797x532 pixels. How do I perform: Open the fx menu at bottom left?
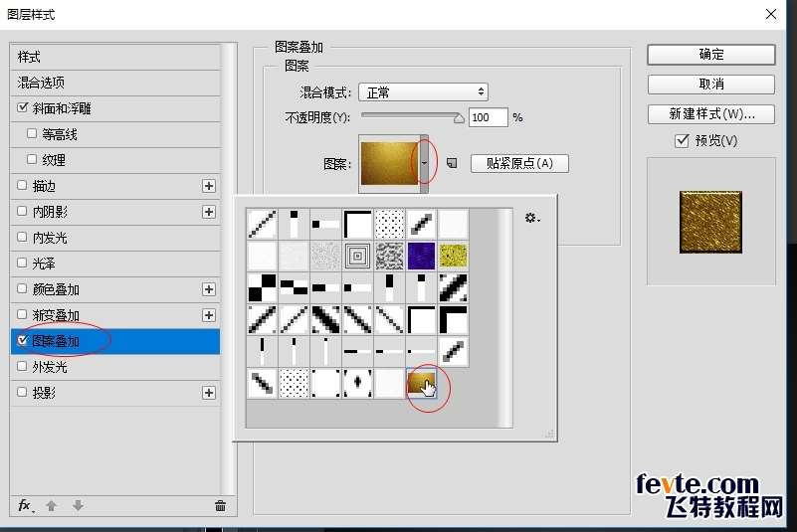26,505
